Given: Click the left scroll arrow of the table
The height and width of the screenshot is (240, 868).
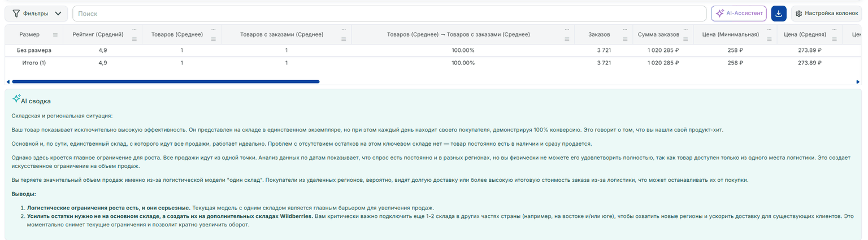Looking at the screenshot, I should pos(7,82).
